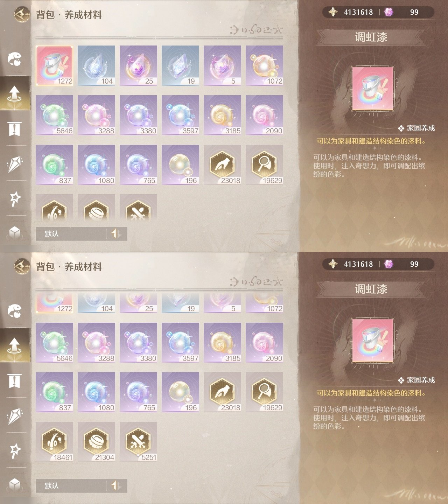Select fully visible rainbow paint bucket item in upper inventory
This screenshot has width=448, height=504.
pyautogui.click(x=54, y=65)
